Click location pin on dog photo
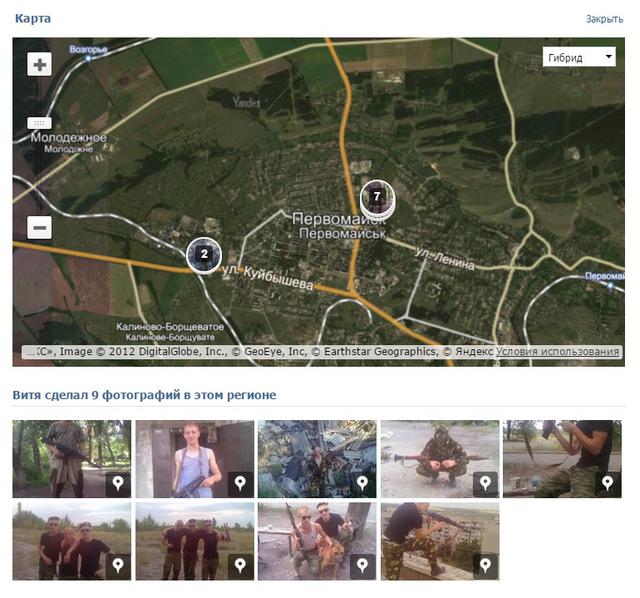The image size is (640, 598). point(363,566)
